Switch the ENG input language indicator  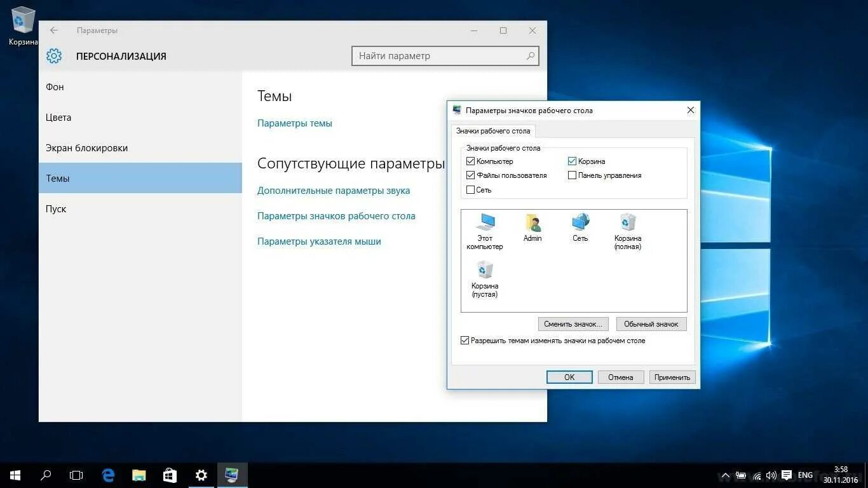click(805, 475)
